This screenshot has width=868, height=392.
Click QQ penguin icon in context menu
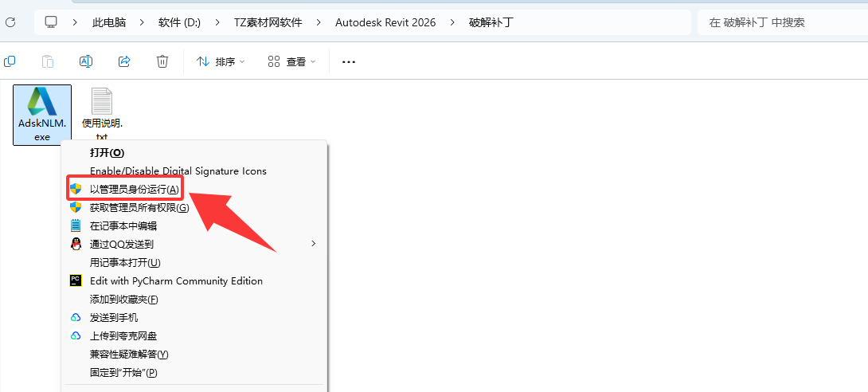(76, 244)
